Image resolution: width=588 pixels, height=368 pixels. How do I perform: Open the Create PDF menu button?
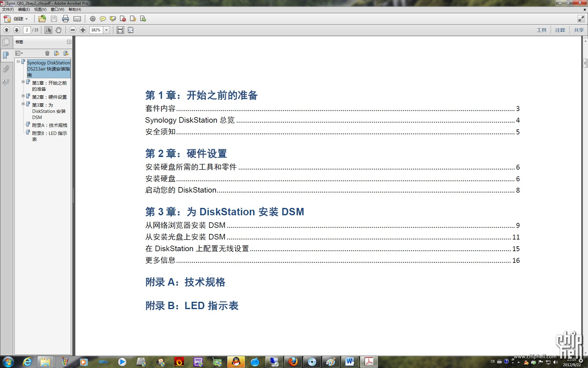click(x=16, y=19)
